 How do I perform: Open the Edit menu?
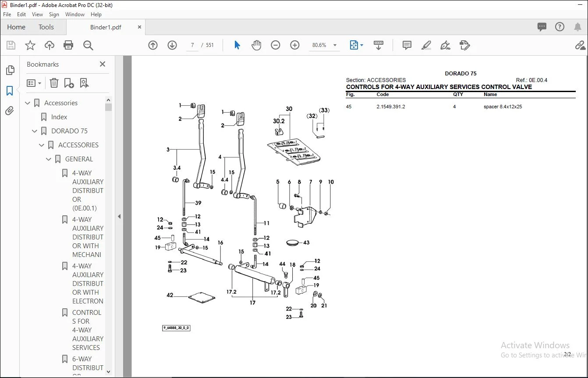tap(21, 14)
